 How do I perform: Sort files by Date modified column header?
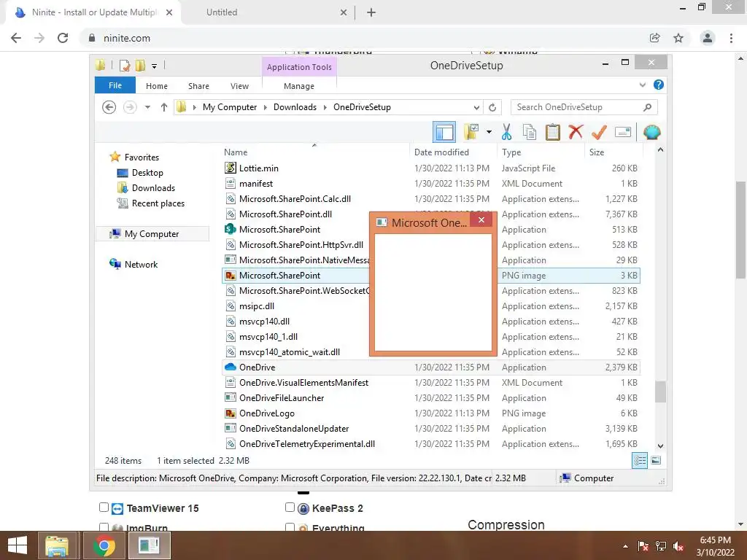[x=452, y=152]
